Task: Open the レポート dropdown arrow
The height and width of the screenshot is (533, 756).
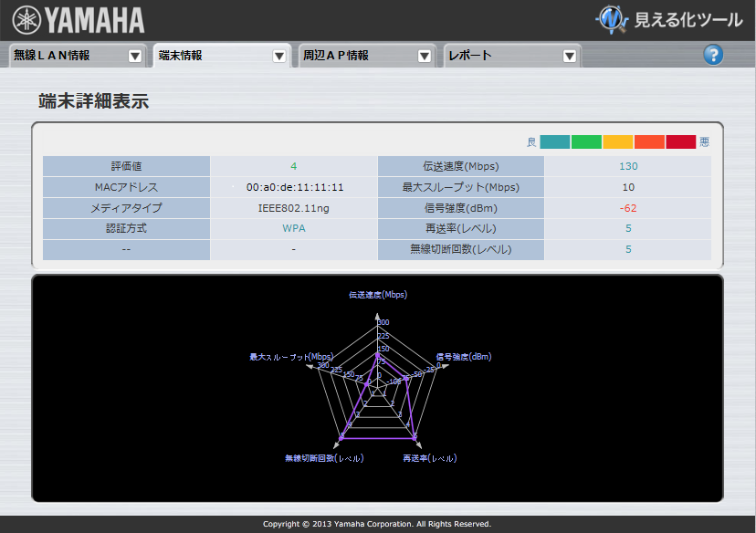Action: click(569, 56)
